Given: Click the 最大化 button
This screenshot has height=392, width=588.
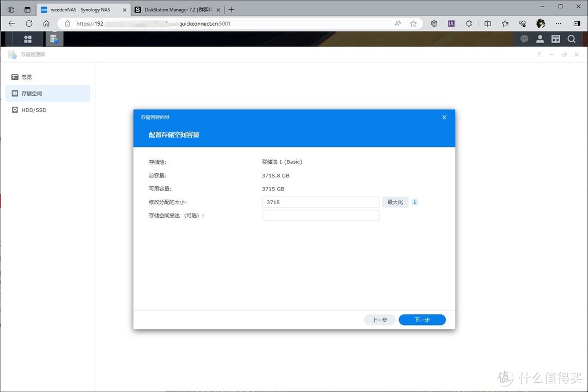Looking at the screenshot, I should pos(395,202).
